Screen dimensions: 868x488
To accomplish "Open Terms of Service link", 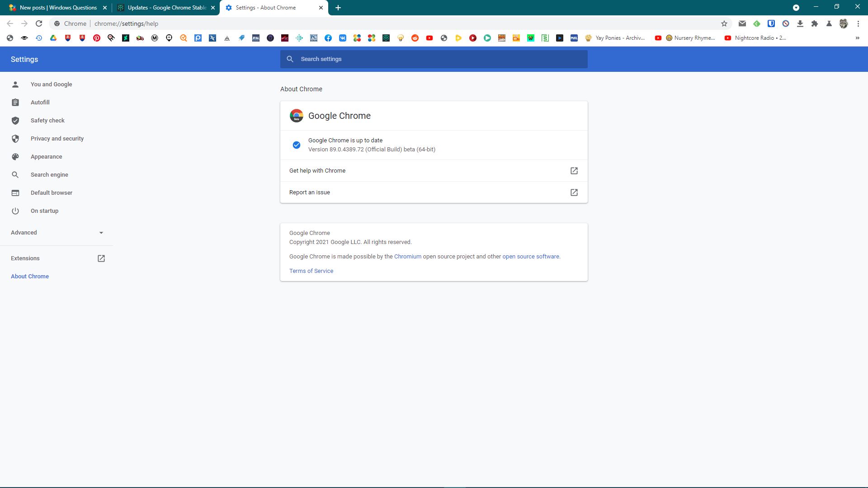I will pyautogui.click(x=311, y=271).
